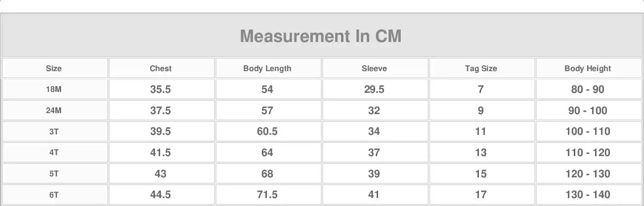Click the 'Chest' column header
This screenshot has width=644, height=206.
point(161,69)
